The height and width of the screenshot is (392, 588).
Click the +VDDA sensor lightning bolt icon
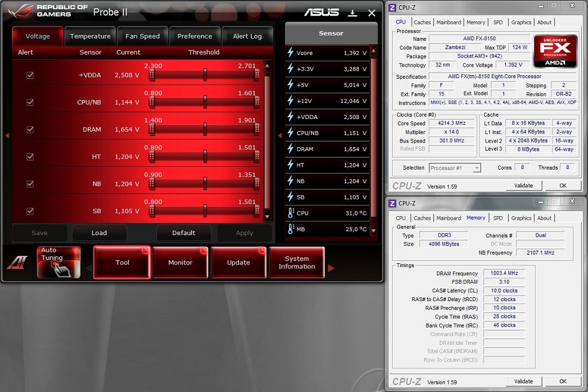pyautogui.click(x=290, y=117)
